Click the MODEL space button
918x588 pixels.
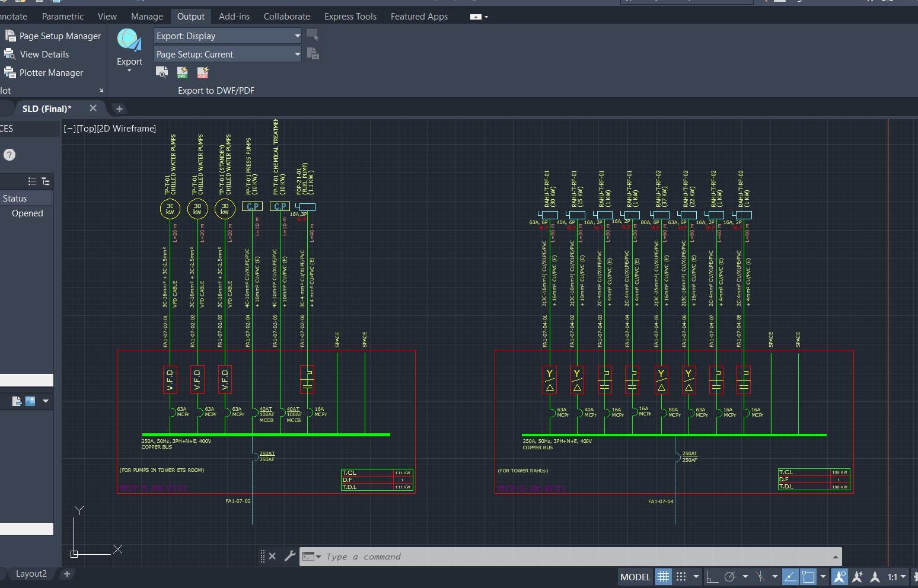click(x=635, y=577)
